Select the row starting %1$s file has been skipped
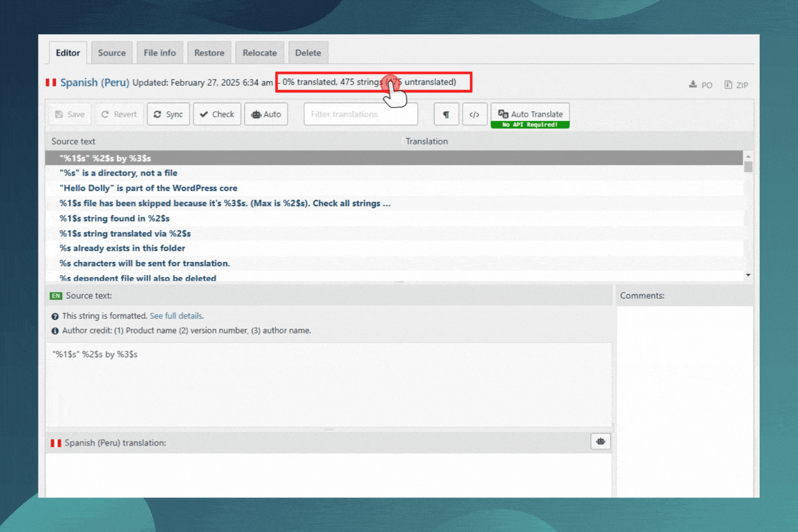 coord(394,203)
